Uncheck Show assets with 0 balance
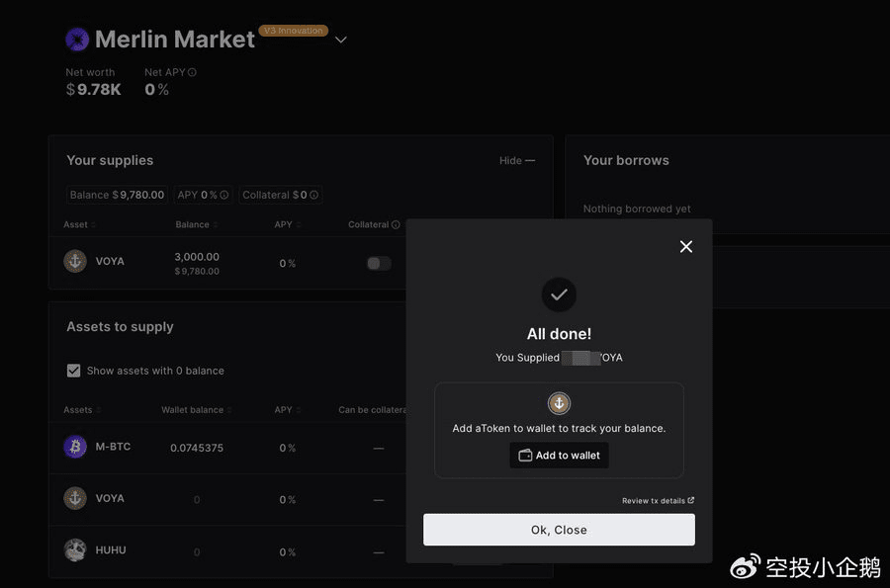 pyautogui.click(x=74, y=371)
